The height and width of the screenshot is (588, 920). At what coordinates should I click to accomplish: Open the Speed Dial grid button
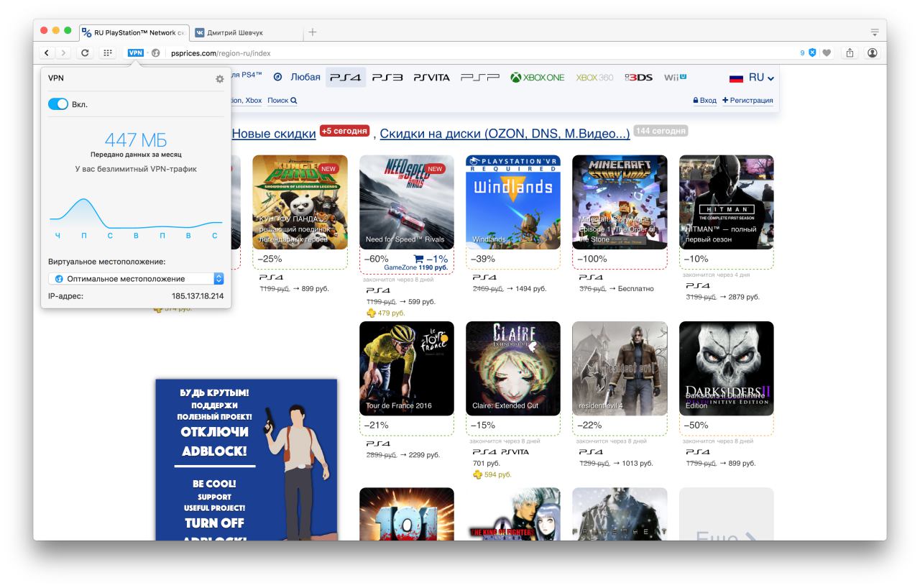[108, 52]
